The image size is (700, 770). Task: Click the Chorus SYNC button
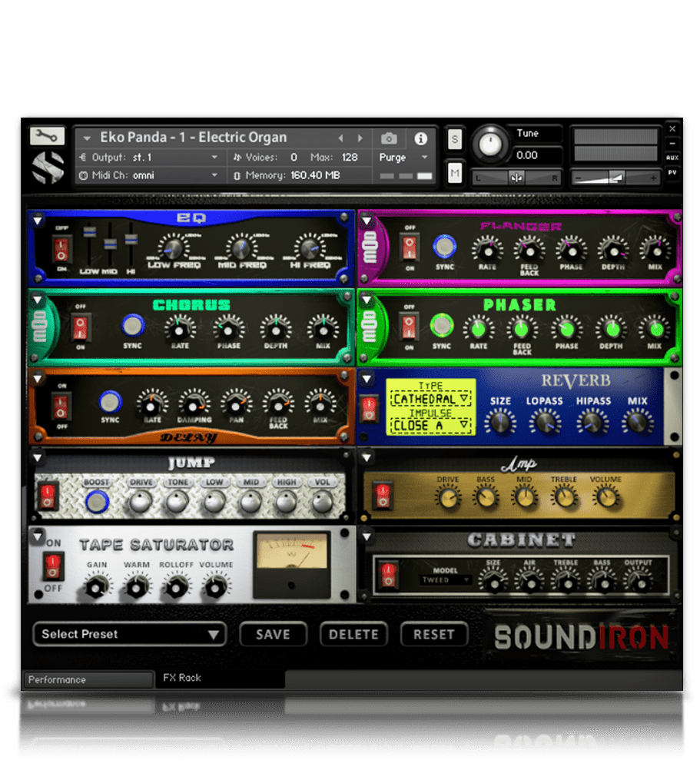132,324
